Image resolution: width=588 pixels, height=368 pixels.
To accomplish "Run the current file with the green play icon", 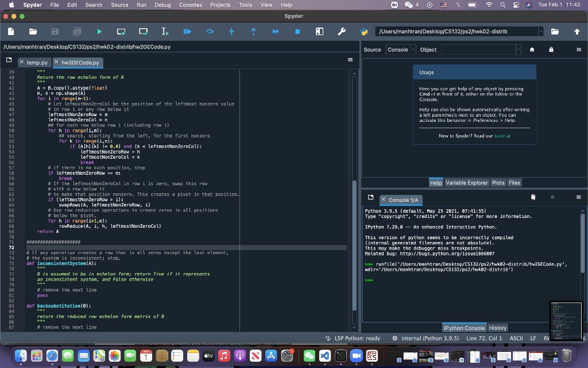I will point(99,32).
